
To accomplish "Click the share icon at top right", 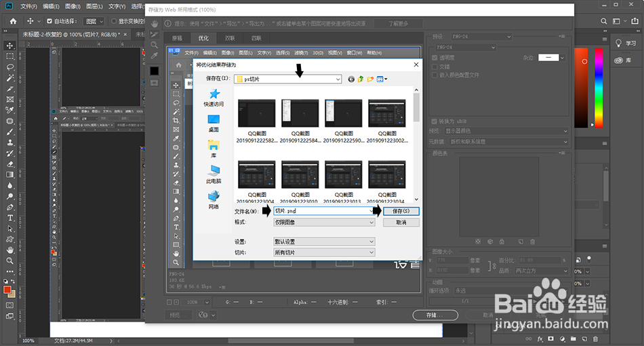I will (x=635, y=21).
